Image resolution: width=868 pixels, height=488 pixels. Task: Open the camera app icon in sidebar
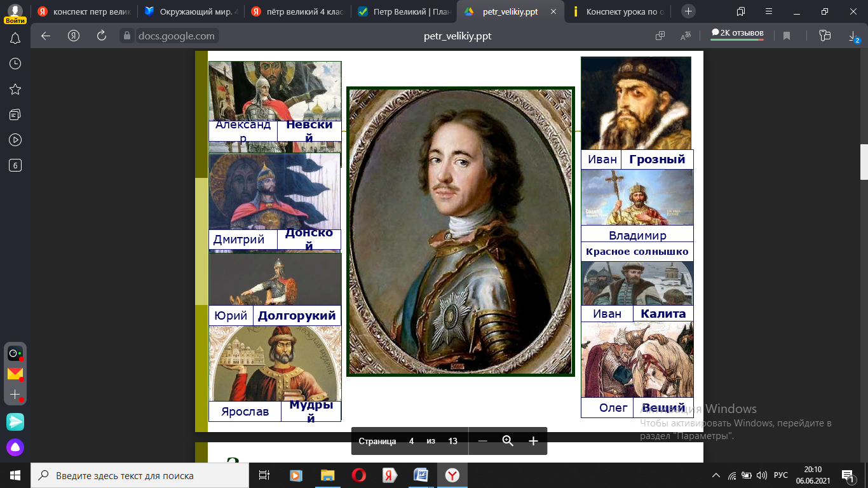[15, 353]
